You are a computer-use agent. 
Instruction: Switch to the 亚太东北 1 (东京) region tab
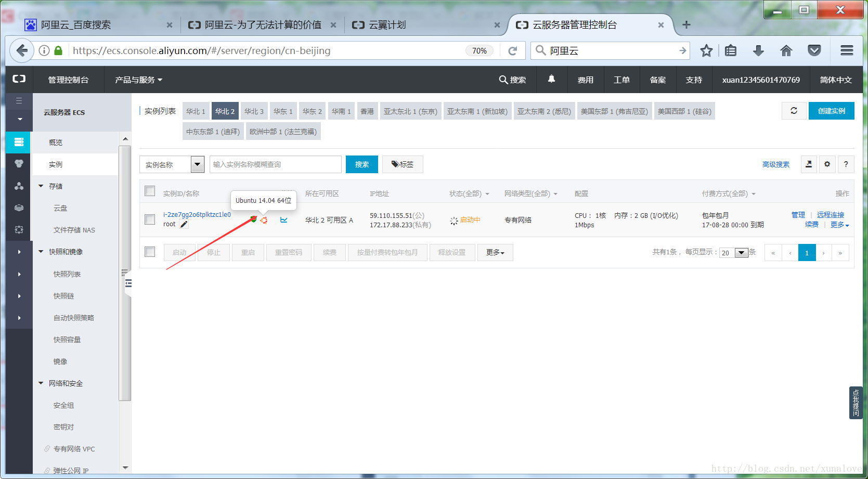click(x=410, y=111)
